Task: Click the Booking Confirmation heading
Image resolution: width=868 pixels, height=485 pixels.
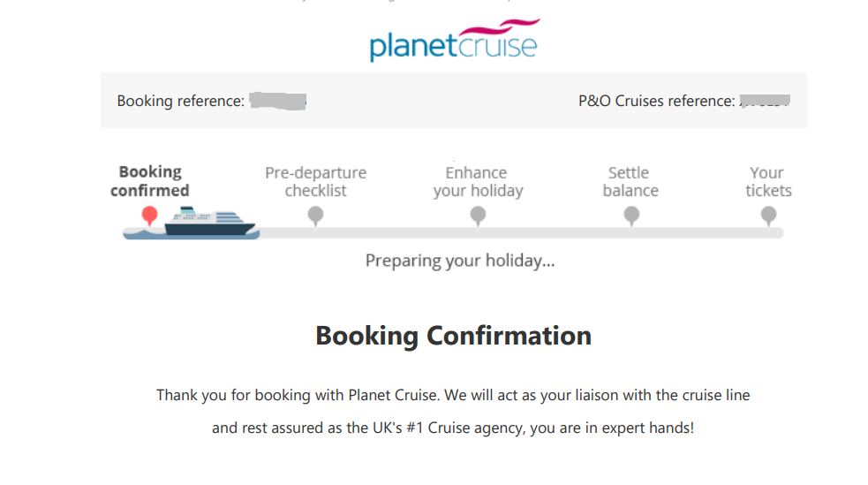Action: (x=453, y=336)
